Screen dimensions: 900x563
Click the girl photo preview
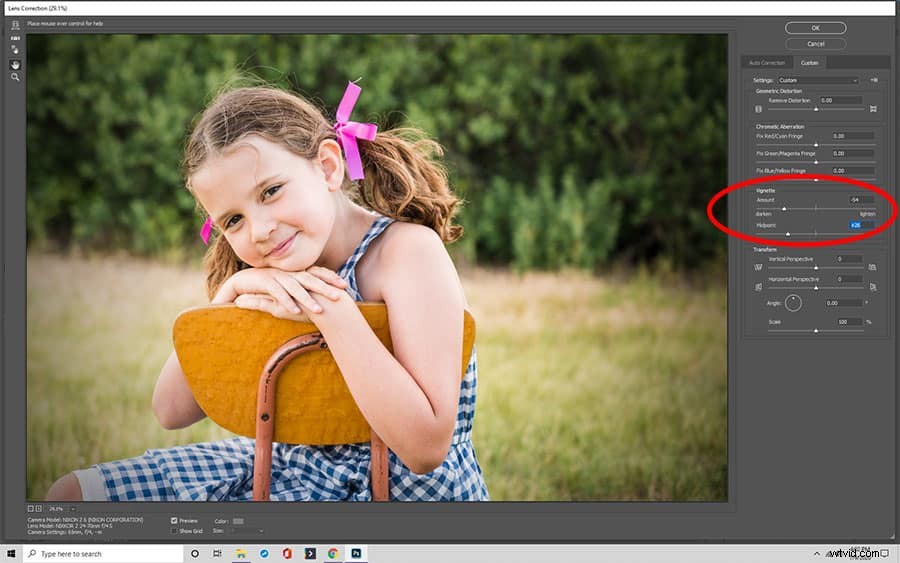377,267
